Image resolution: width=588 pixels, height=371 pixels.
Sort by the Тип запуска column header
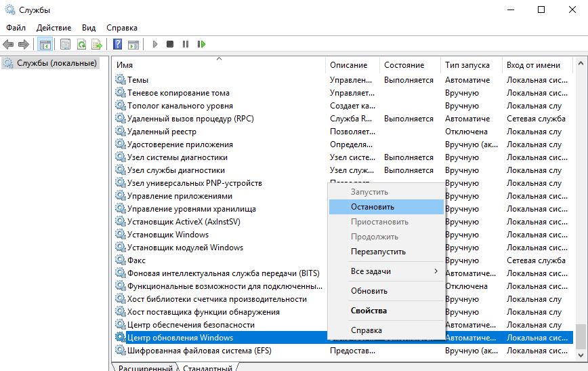point(471,65)
